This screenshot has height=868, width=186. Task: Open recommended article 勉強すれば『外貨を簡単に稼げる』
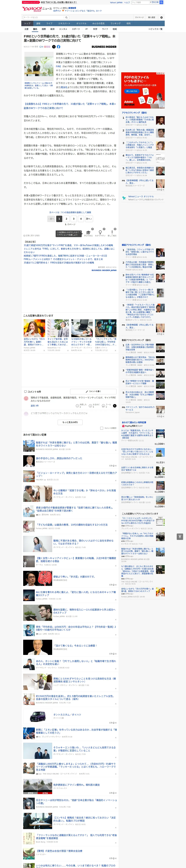(76, 444)
